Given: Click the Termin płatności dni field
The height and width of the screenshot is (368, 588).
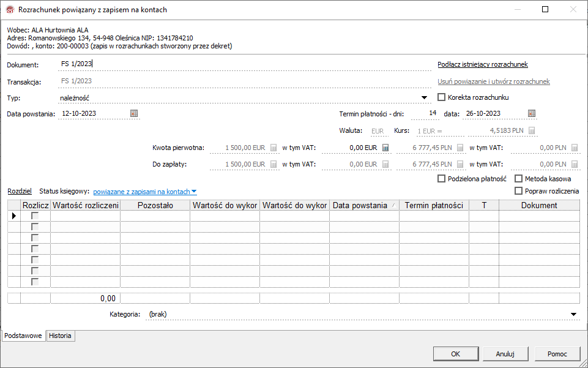Looking at the screenshot, I should click(x=425, y=113).
